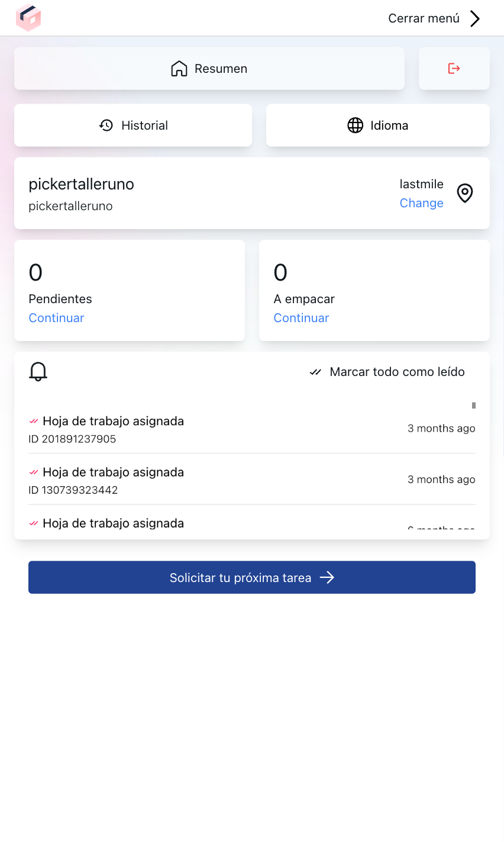Click the globe icon beside Idioma

(355, 125)
